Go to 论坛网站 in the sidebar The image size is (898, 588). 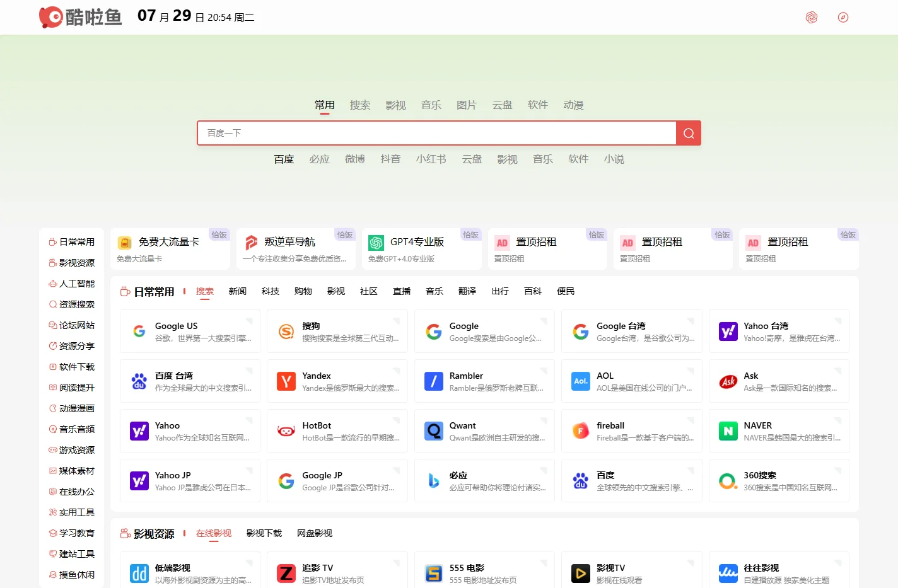point(72,325)
